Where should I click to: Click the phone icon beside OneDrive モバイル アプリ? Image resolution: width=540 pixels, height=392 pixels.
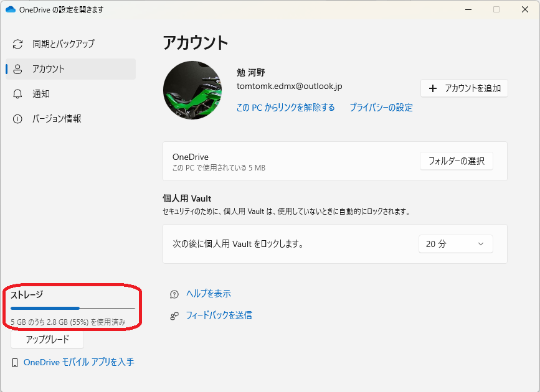point(15,363)
